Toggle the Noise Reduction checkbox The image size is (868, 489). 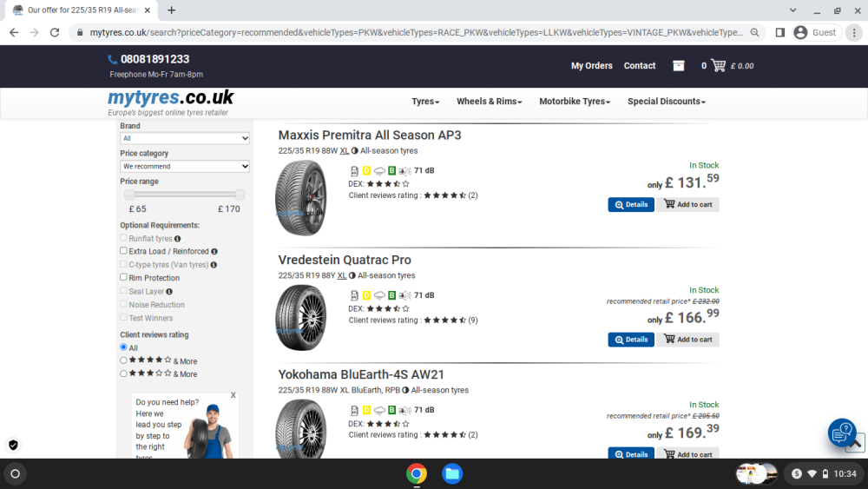point(123,304)
